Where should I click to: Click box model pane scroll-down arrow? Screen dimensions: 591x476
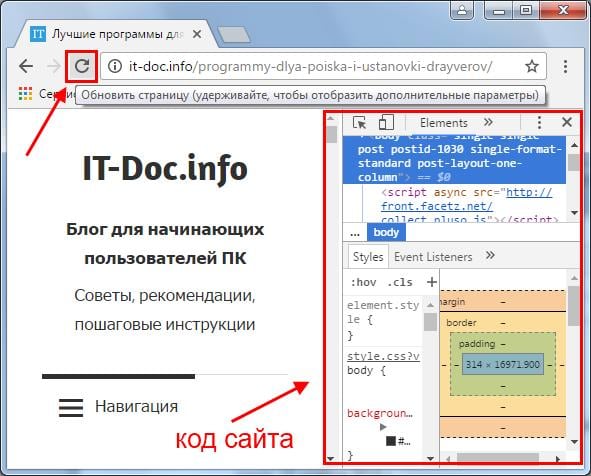pos(574,442)
